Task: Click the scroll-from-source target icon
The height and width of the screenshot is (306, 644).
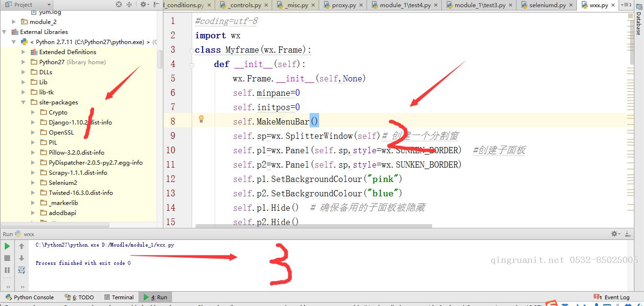Action: coord(119,5)
